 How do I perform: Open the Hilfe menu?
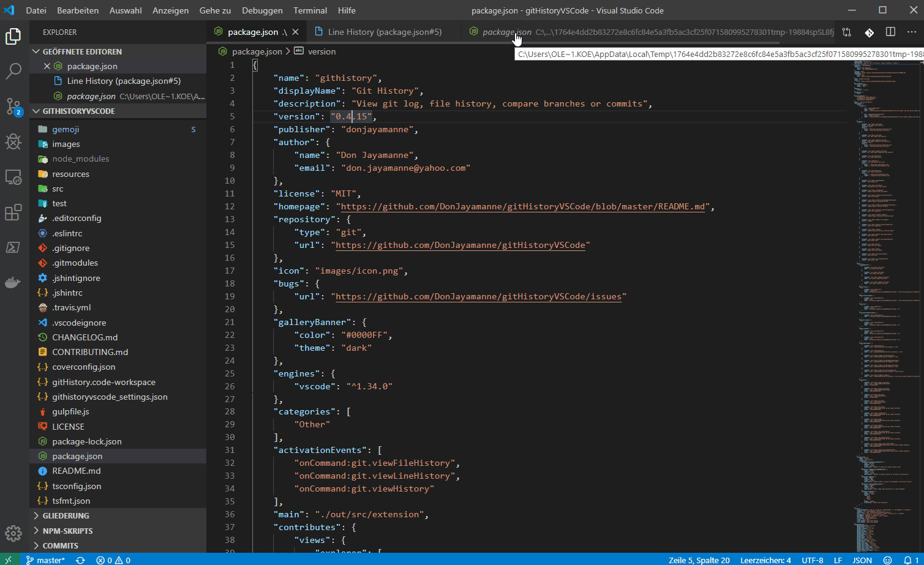(x=347, y=10)
